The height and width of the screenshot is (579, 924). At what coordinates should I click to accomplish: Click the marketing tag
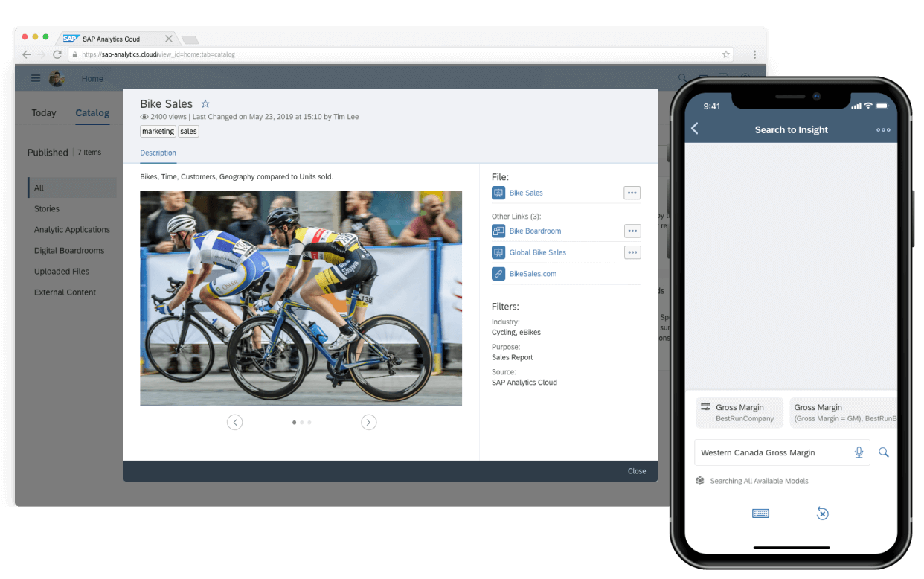coord(158,132)
